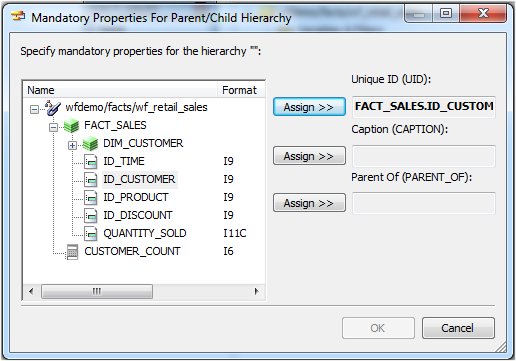Click the dialog title bar icon
The image size is (516, 361).
18,16
